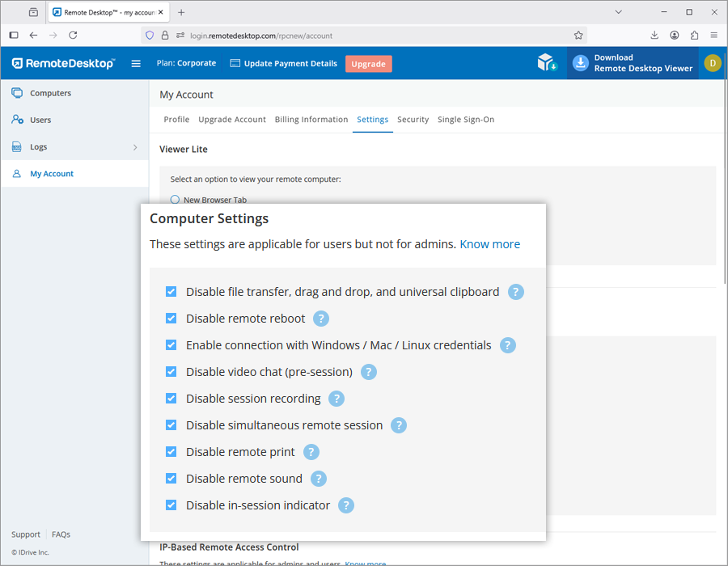The width and height of the screenshot is (728, 566).
Task: Click the browser address bar
Action: (364, 36)
